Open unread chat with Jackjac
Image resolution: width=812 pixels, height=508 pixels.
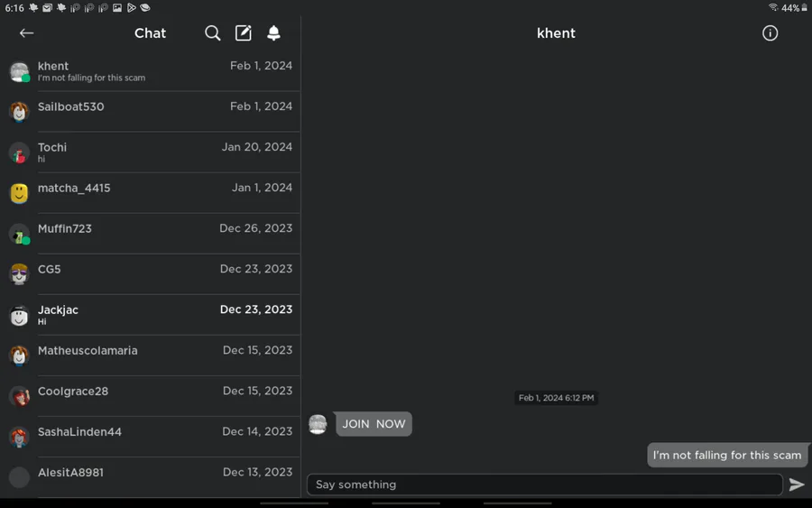pos(150,316)
